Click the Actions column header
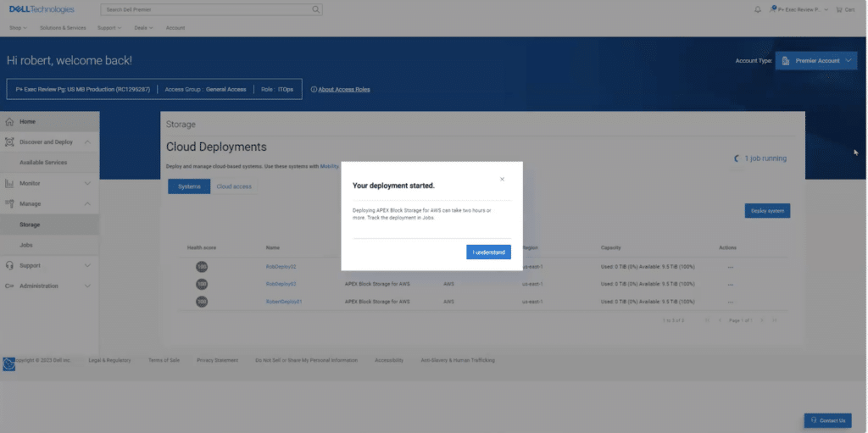 [x=727, y=248]
